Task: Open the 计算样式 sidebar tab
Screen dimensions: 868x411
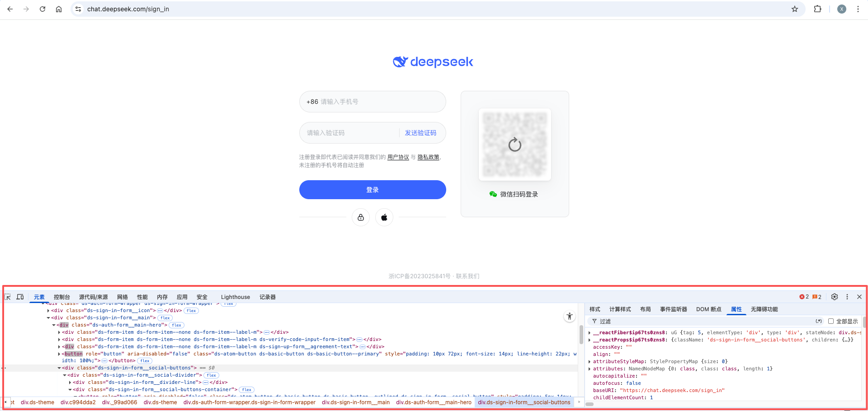Action: 620,309
